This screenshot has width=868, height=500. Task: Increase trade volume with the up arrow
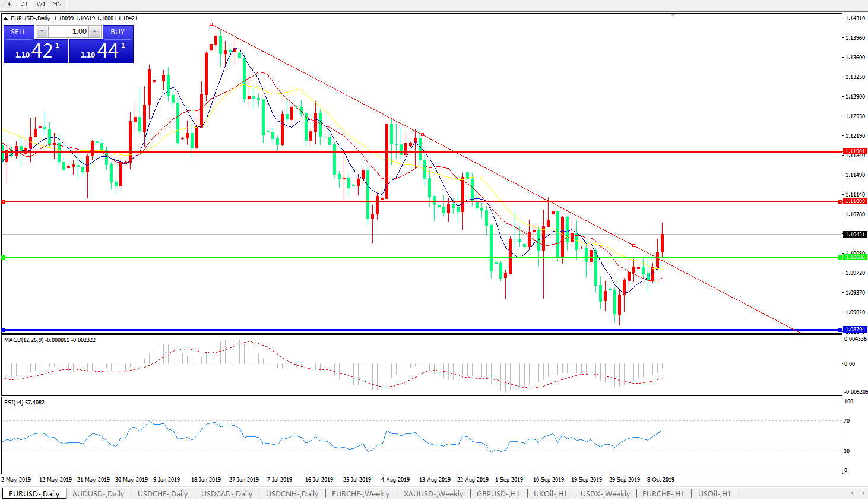tap(95, 31)
